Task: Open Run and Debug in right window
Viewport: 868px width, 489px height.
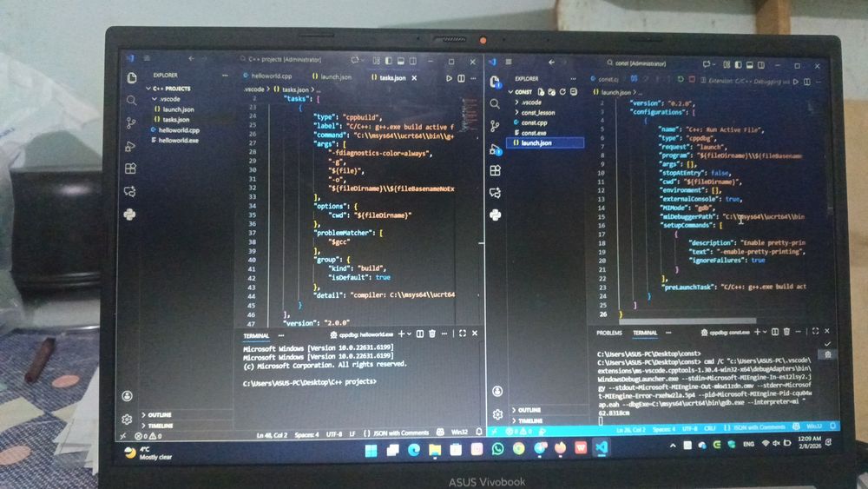Action: [495, 149]
